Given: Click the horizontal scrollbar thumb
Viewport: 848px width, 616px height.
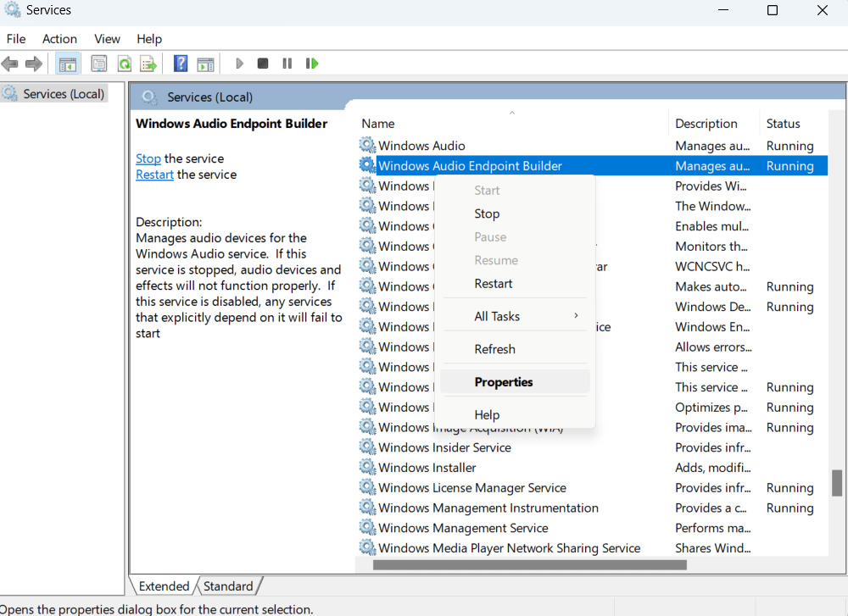Looking at the screenshot, I should coord(529,564).
